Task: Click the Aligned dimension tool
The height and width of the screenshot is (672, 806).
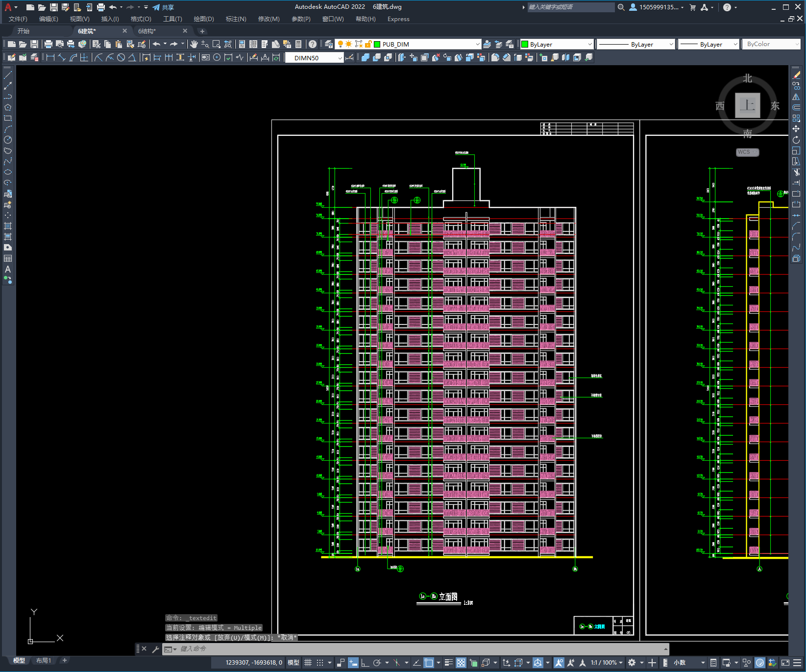Action: (x=61, y=58)
